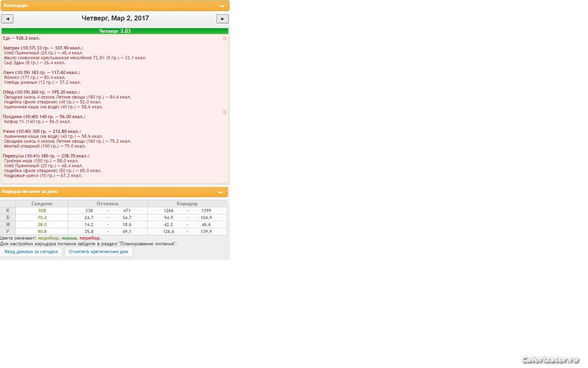This screenshot has width=588, height=368.
Task: Click the faint apple icon beside Полдник
Action: [224, 112]
